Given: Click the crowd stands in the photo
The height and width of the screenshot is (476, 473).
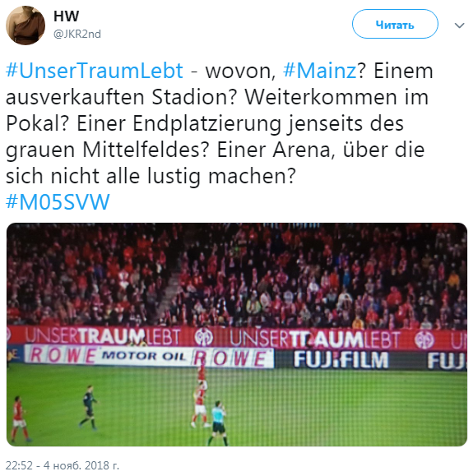Looking at the screenshot, I should [237, 275].
